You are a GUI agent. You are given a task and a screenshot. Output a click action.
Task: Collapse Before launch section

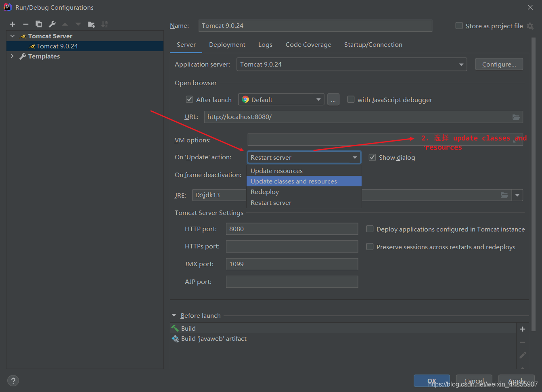pos(174,315)
